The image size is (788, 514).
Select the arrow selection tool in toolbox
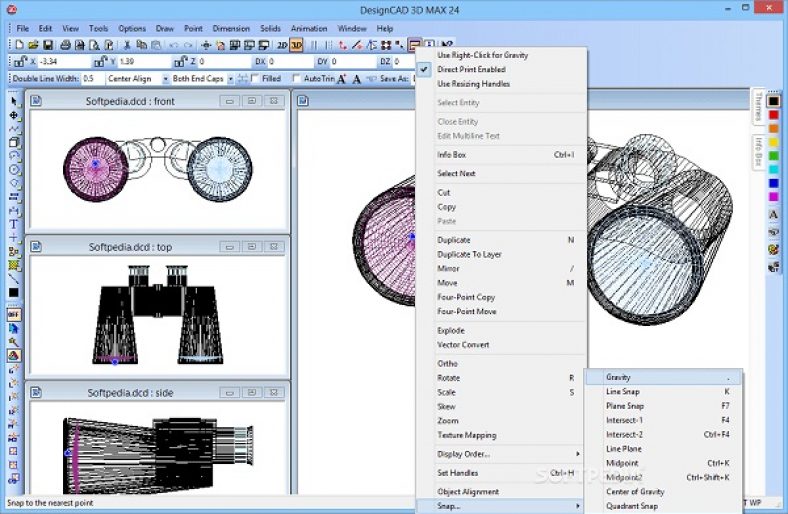point(14,101)
